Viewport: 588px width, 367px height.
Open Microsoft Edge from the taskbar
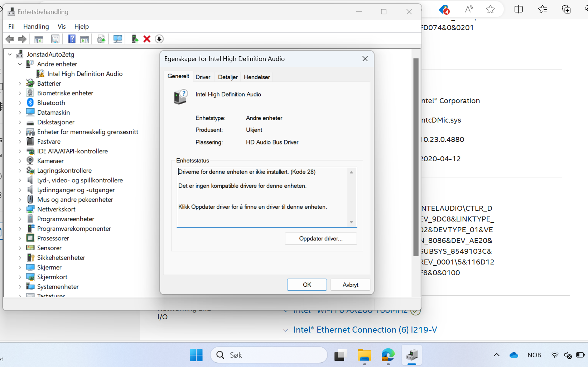click(x=388, y=355)
